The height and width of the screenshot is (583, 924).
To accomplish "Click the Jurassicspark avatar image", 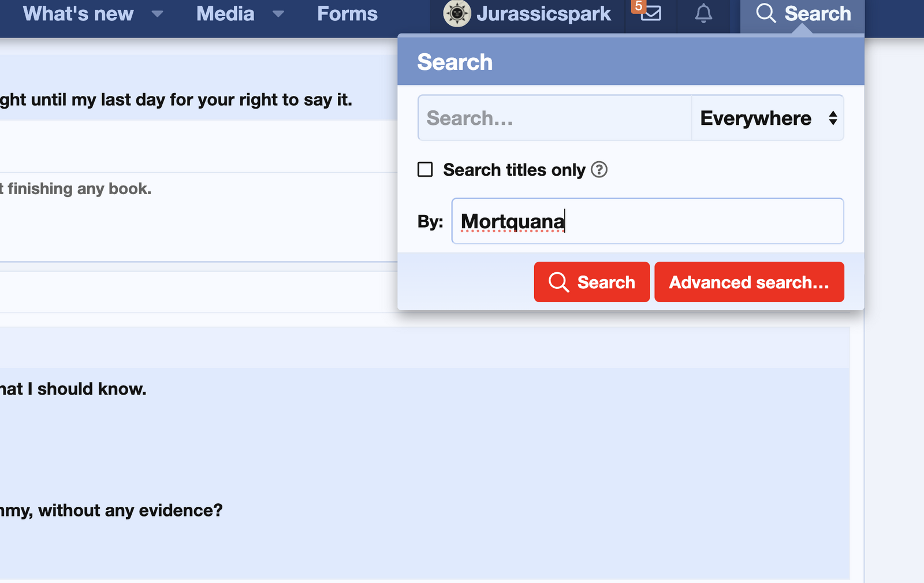I will coord(457,13).
